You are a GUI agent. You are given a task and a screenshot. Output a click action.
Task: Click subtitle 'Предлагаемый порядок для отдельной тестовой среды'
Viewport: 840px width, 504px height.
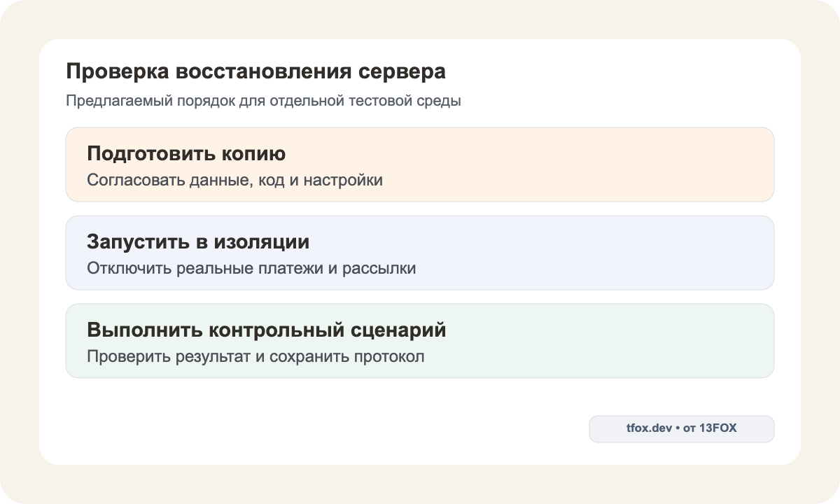click(263, 101)
